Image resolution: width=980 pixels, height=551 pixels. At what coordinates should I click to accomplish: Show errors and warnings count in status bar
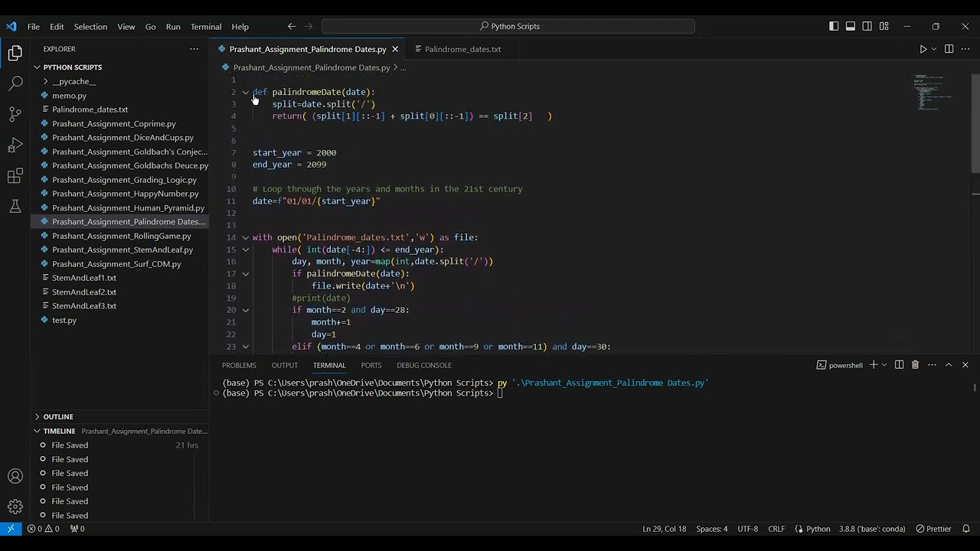pos(44,529)
